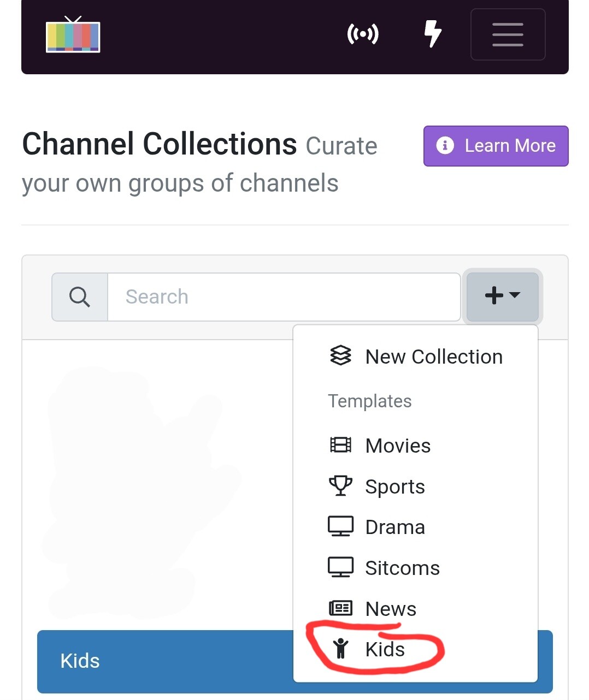The height and width of the screenshot is (700, 589).
Task: Choose the Sports template
Action: point(394,487)
